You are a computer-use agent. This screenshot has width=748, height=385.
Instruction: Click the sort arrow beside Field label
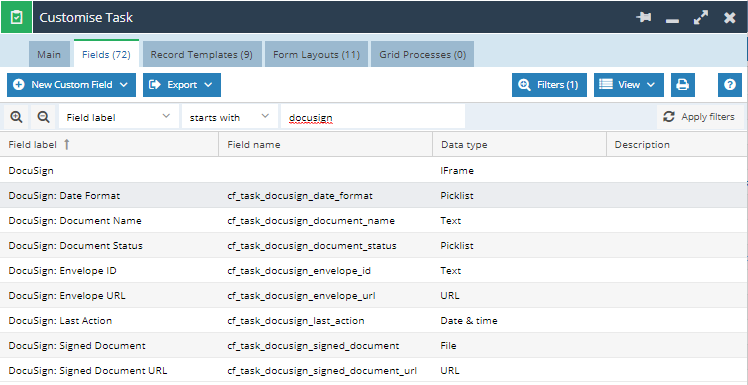pyautogui.click(x=66, y=145)
